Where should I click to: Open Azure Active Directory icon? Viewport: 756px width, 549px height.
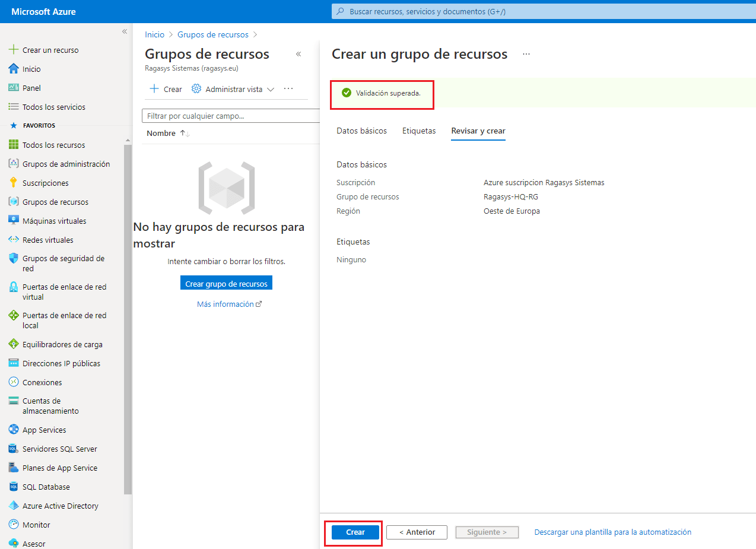[14, 506]
